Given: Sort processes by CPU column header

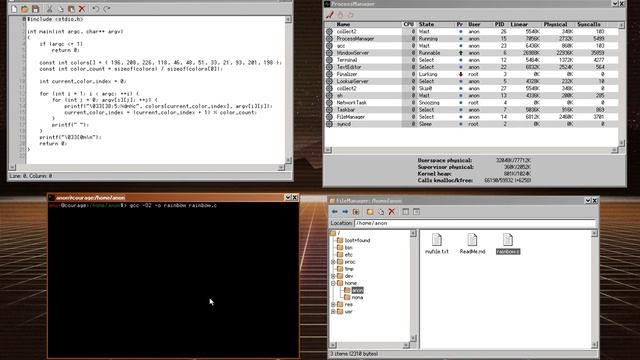Looking at the screenshot, I should click(x=409, y=24).
